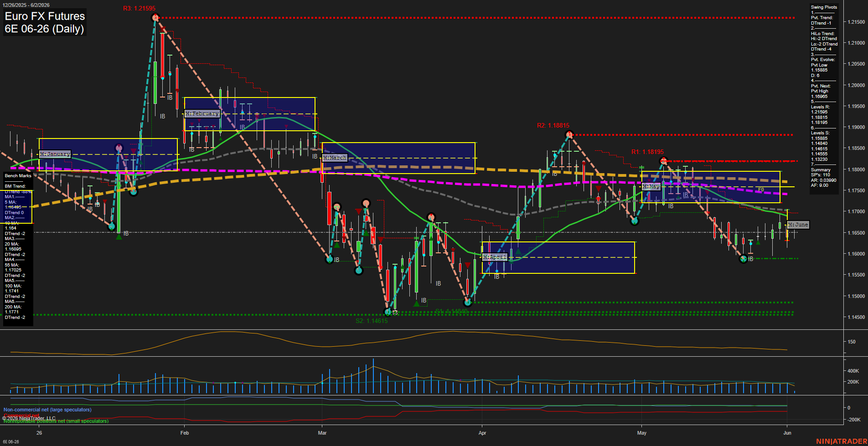Select the R3: 1.21595 resistance label
The image size is (868, 446).
(x=139, y=9)
